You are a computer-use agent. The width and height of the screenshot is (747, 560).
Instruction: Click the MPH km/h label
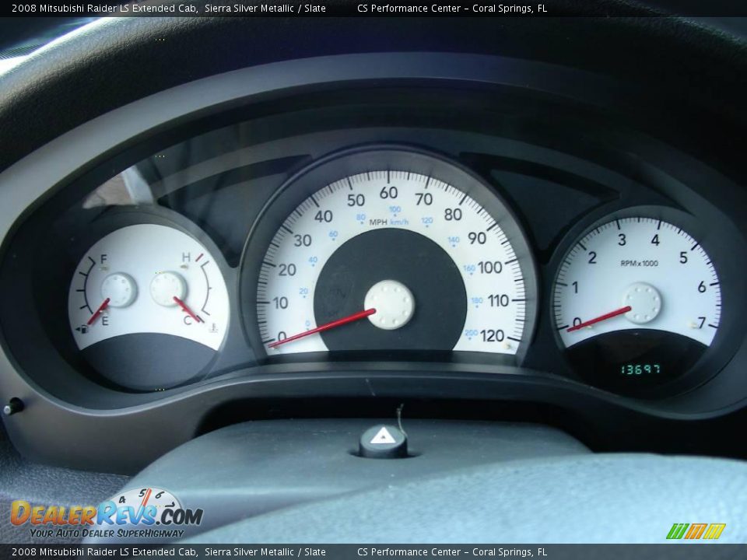tap(389, 222)
